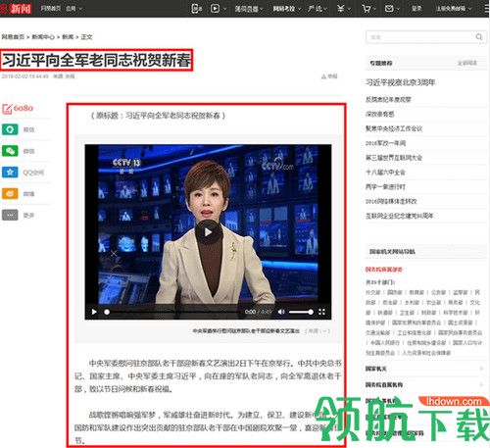Screen dimensions: 490x448
Task: Toggle fullscreen mode on the video player
Action: pyautogui.click(x=321, y=312)
